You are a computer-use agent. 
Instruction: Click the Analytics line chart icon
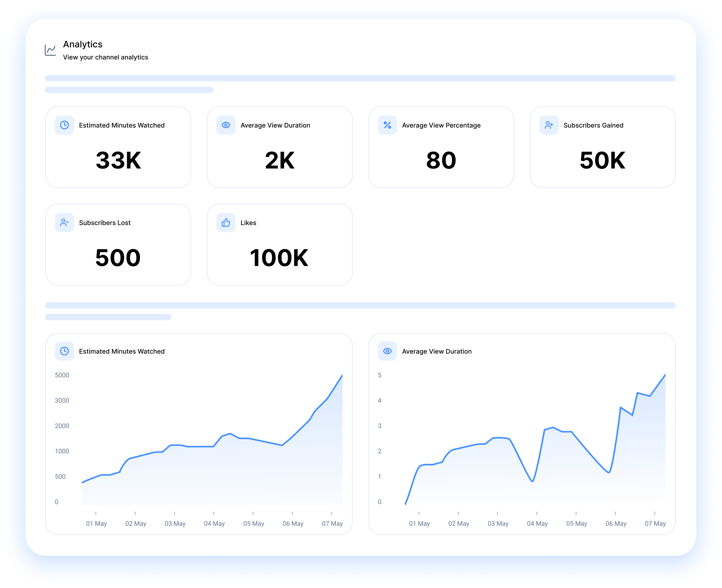point(50,50)
